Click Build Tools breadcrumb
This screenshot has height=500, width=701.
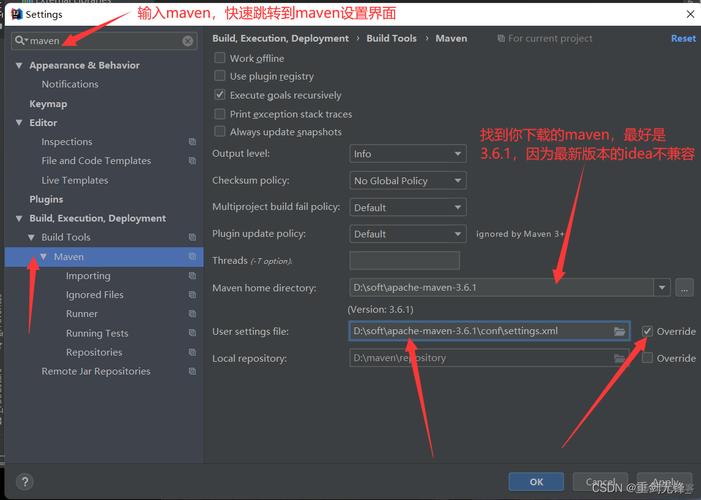coord(392,38)
